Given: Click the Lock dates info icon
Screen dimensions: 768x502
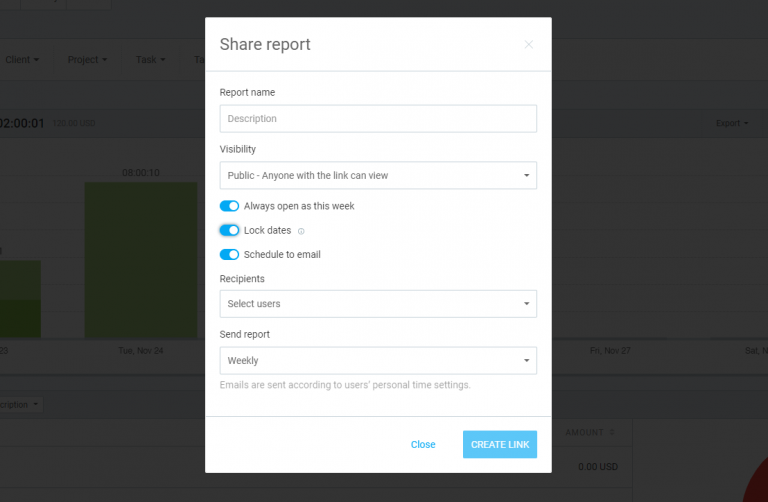Looking at the screenshot, I should pos(301,231).
